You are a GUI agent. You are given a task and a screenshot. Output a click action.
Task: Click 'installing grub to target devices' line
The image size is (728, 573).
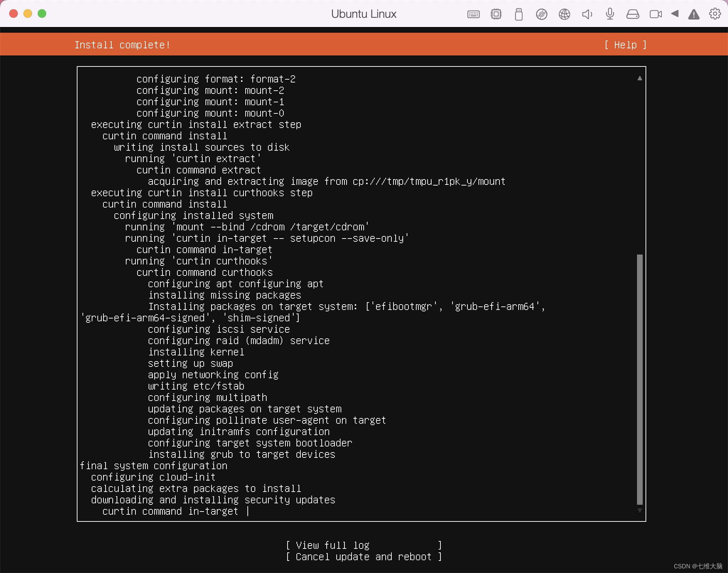click(242, 454)
